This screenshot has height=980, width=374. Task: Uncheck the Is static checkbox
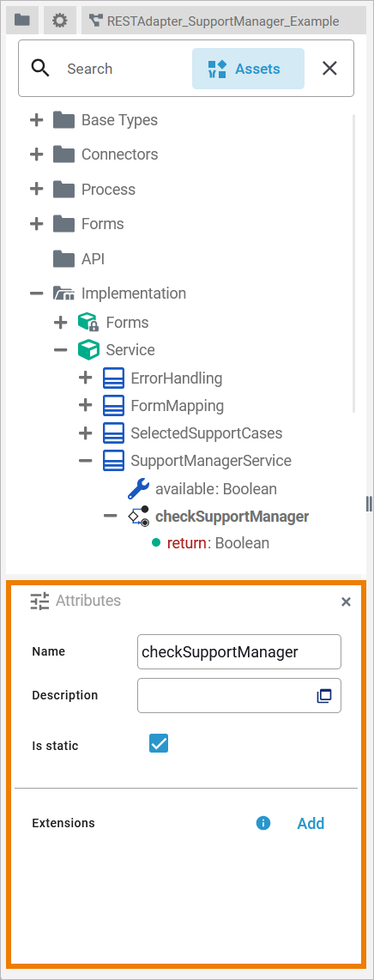(159, 744)
